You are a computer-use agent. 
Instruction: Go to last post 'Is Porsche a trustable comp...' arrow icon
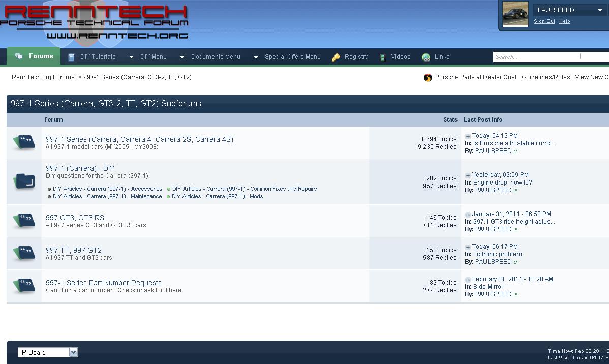point(468,136)
